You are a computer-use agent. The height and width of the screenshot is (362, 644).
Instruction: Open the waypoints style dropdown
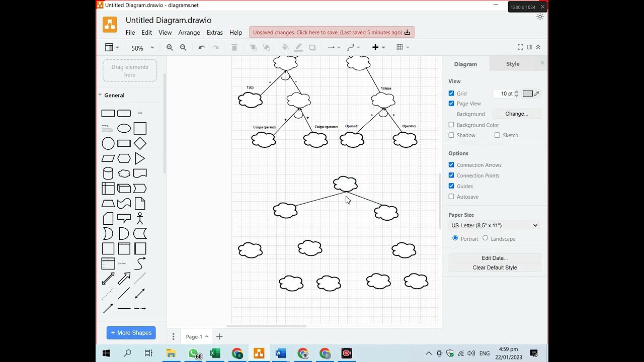point(353,47)
